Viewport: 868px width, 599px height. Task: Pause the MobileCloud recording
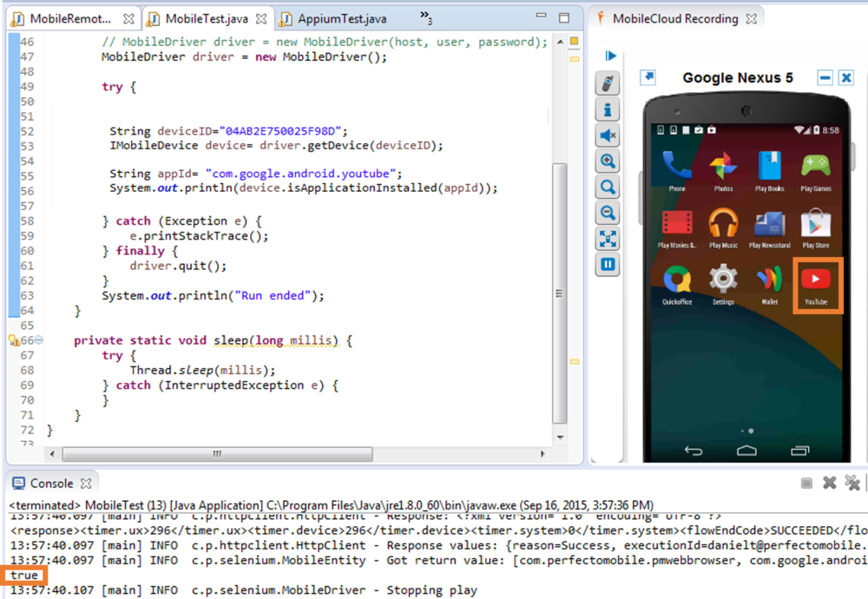(608, 265)
